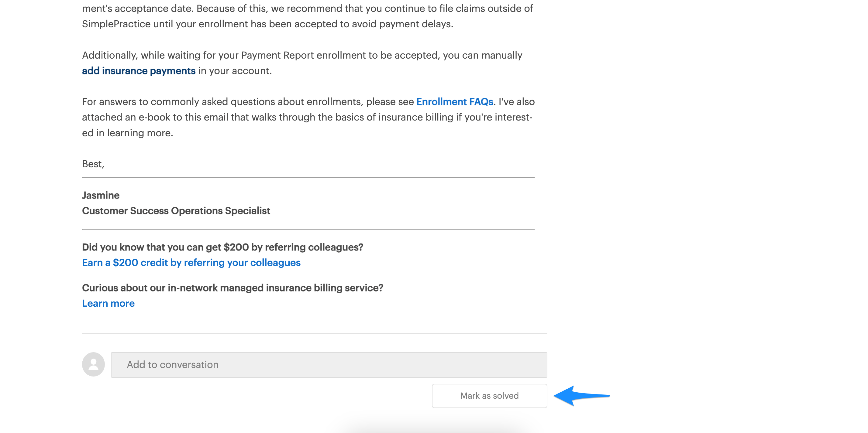Click the divider above the conversation box
868x433 pixels.
(x=314, y=334)
